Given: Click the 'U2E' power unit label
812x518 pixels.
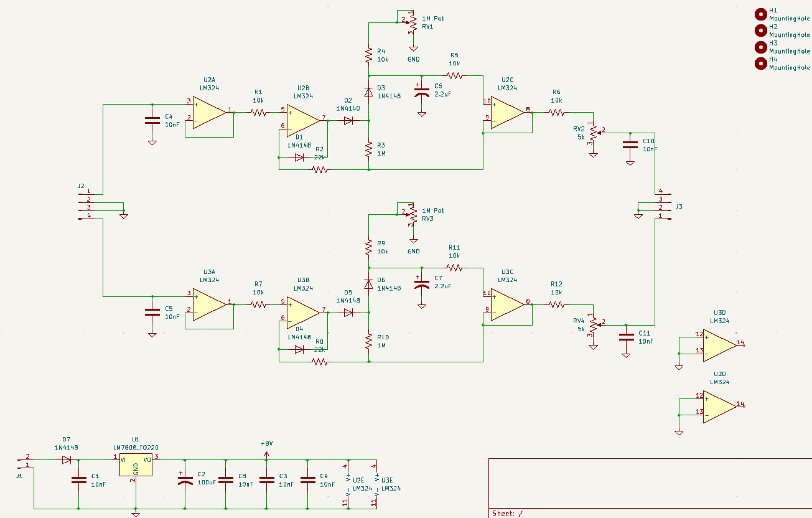Looking at the screenshot, I should click(358, 481).
